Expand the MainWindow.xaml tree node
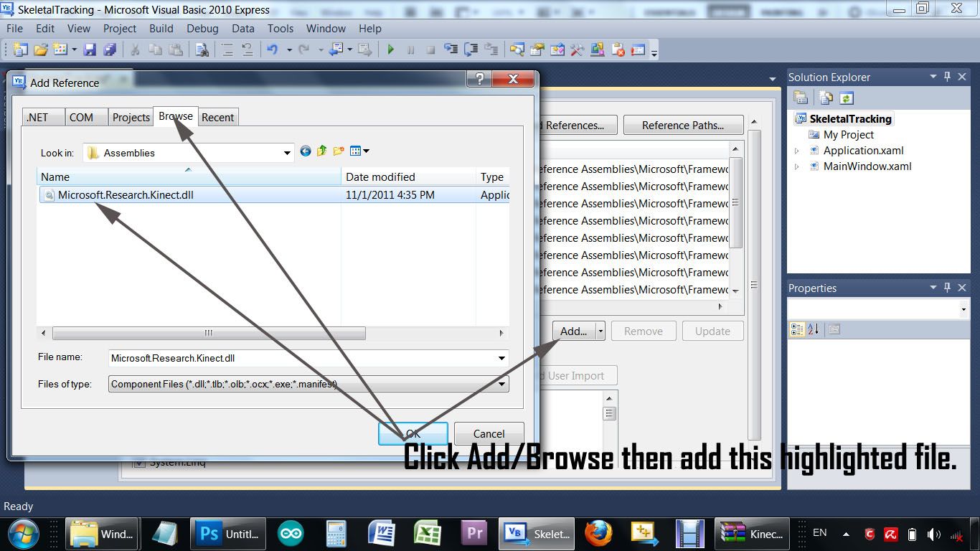The height and width of the screenshot is (551, 980). (795, 166)
